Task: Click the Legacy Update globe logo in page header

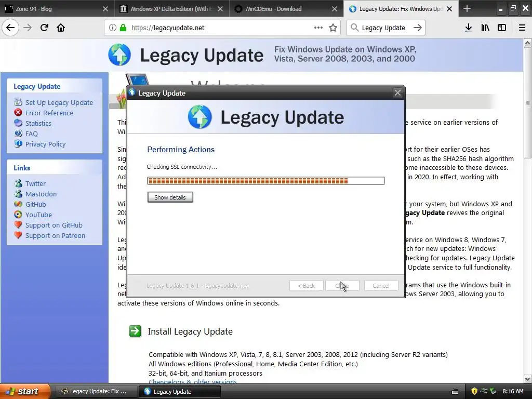Action: click(119, 55)
